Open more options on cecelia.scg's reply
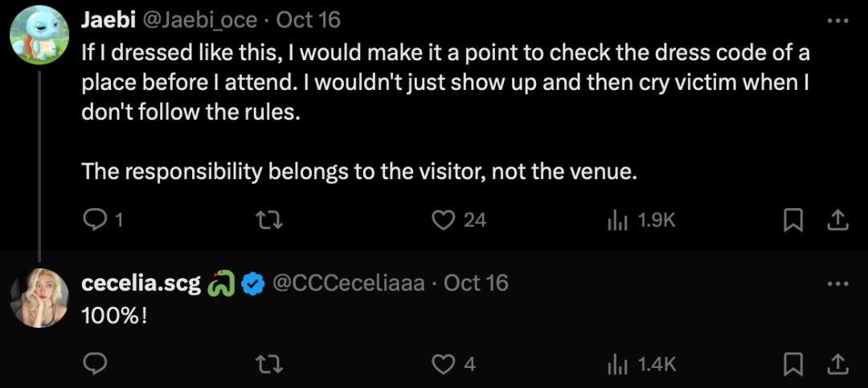This screenshot has width=868, height=388. (x=837, y=284)
